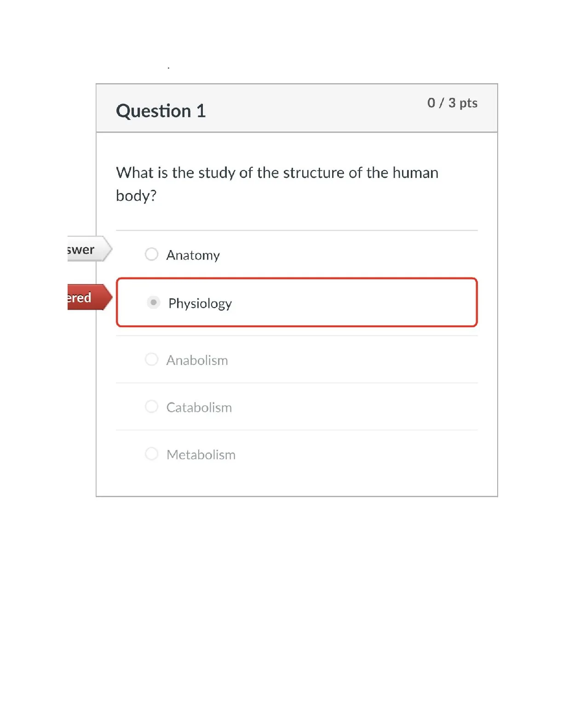
Task: Click the question prompt text
Action: pos(277,184)
